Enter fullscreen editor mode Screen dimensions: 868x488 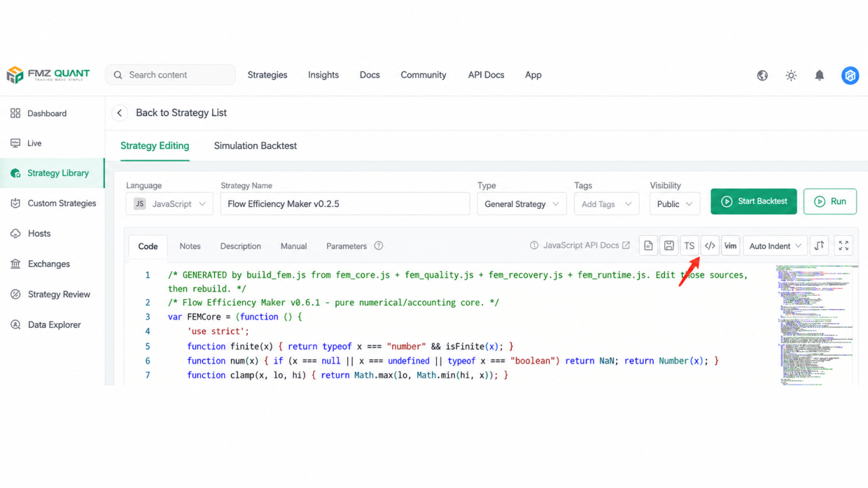click(x=844, y=246)
